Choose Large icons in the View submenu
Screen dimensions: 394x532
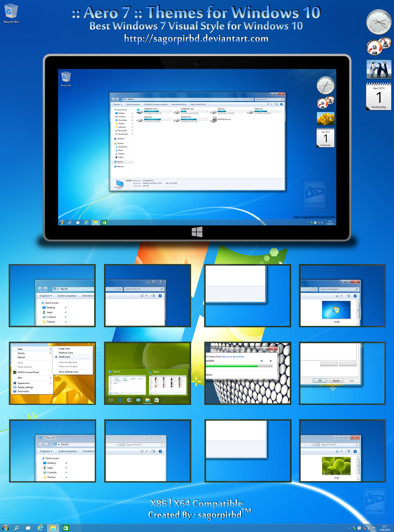tap(65, 349)
